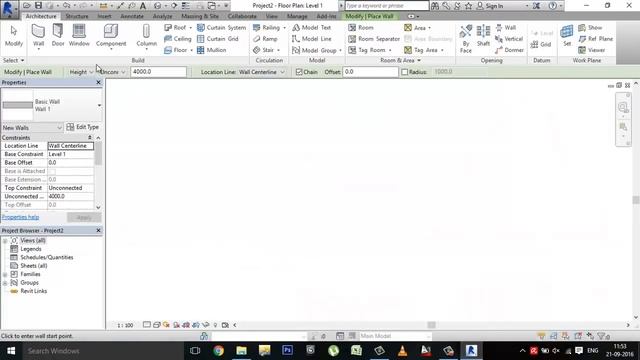Click the Edit Type button
The height and width of the screenshot is (360, 640).
[x=82, y=127]
